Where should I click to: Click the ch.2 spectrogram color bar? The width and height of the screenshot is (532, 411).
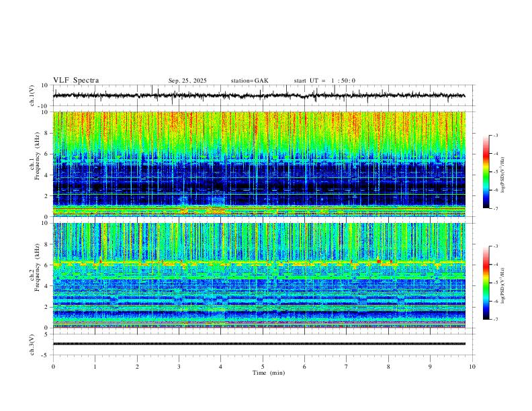coord(486,283)
